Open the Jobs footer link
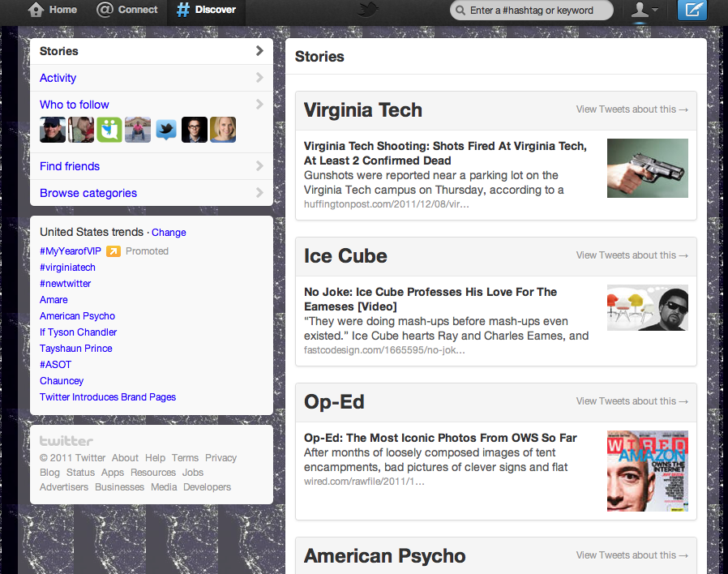The width and height of the screenshot is (728, 574). click(193, 473)
